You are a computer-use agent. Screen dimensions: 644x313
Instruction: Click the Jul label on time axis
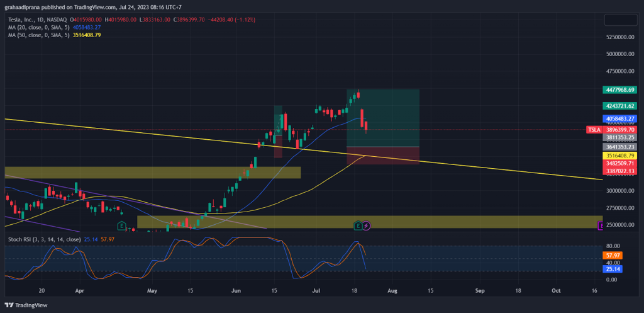(x=316, y=290)
